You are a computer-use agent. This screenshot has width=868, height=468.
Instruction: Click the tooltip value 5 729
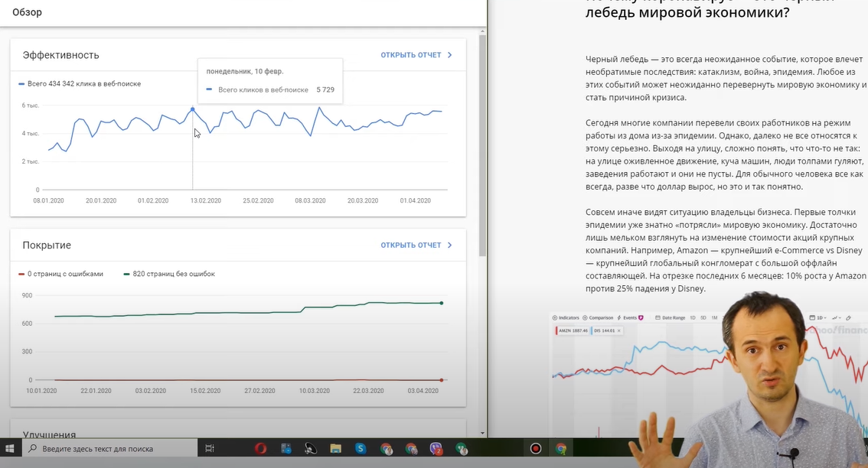click(325, 89)
